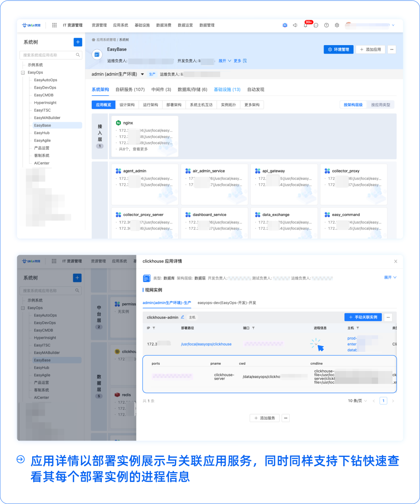Click the 主机 tag beside clickhouse-admin
This screenshot has height=504, width=420.
(x=192, y=317)
